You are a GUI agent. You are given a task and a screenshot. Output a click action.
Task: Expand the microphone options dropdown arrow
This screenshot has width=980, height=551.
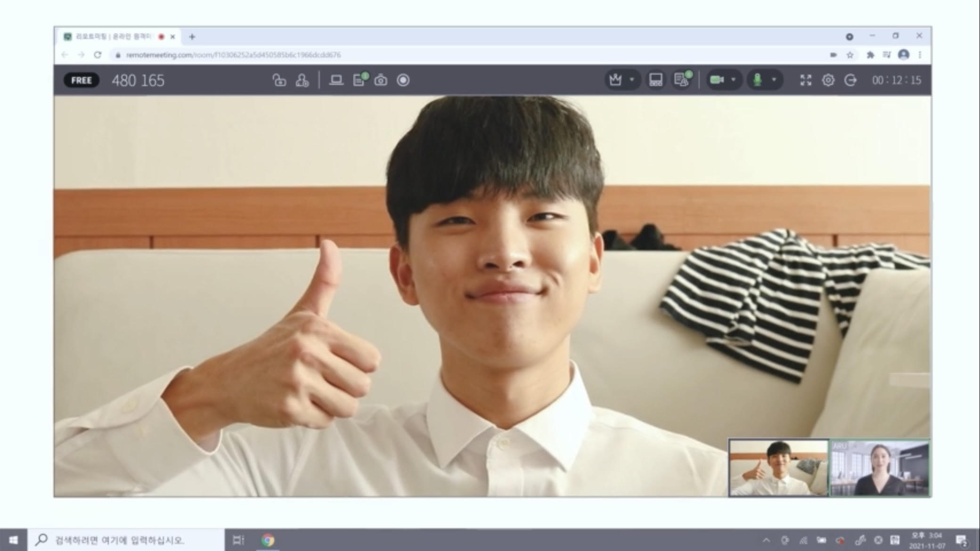pos(774,80)
